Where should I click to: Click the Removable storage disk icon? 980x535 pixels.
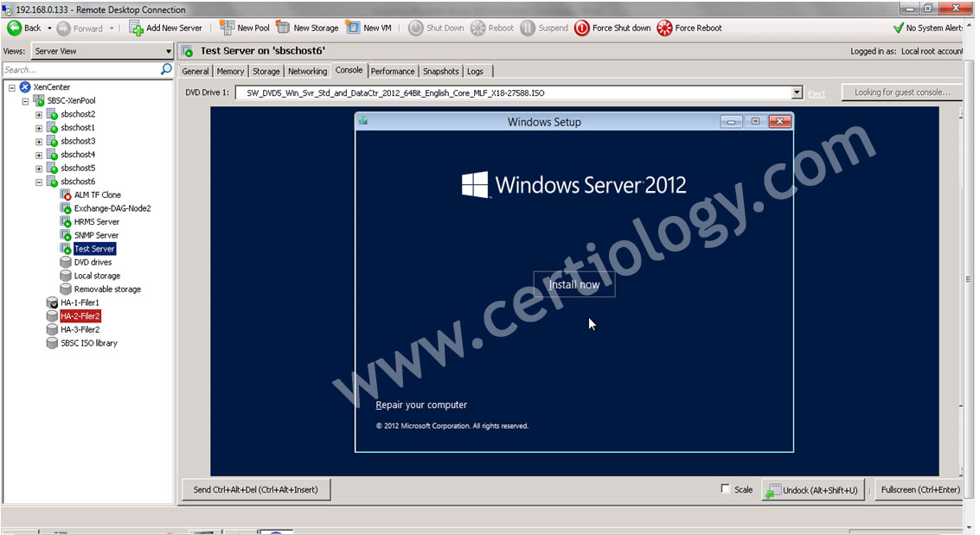pos(66,289)
